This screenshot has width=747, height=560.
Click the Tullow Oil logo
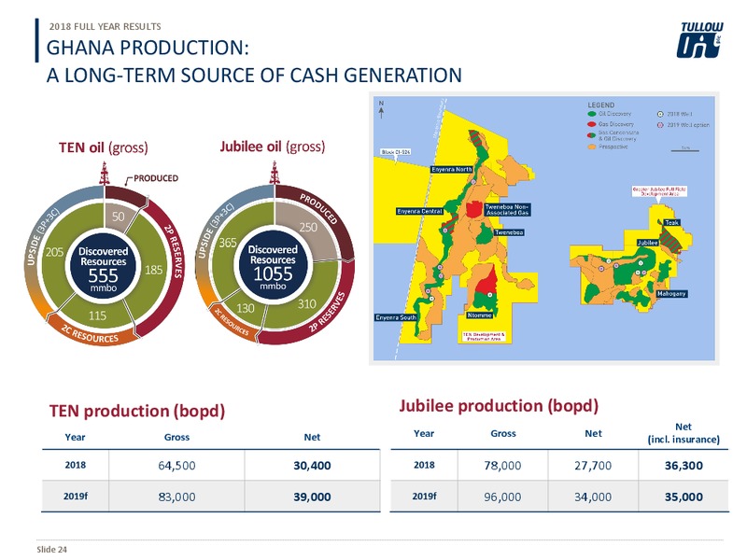[x=699, y=40]
